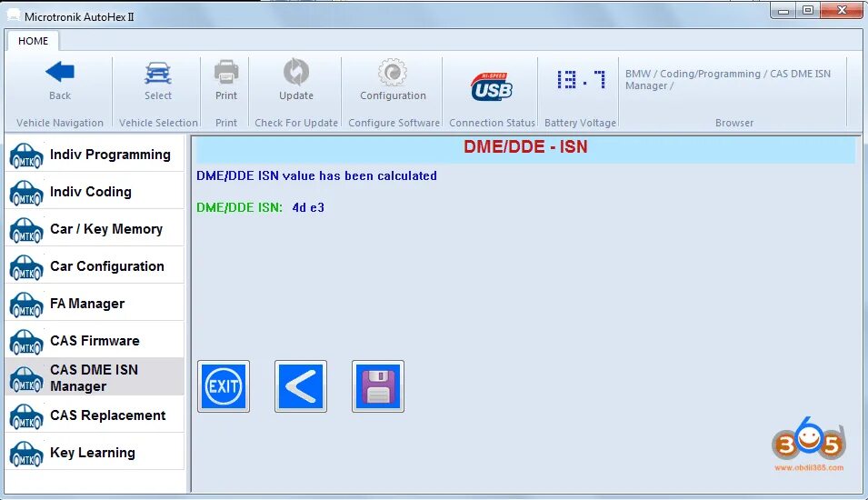Maximize the AutoHex II window
The width and height of the screenshot is (868, 500).
808,11
